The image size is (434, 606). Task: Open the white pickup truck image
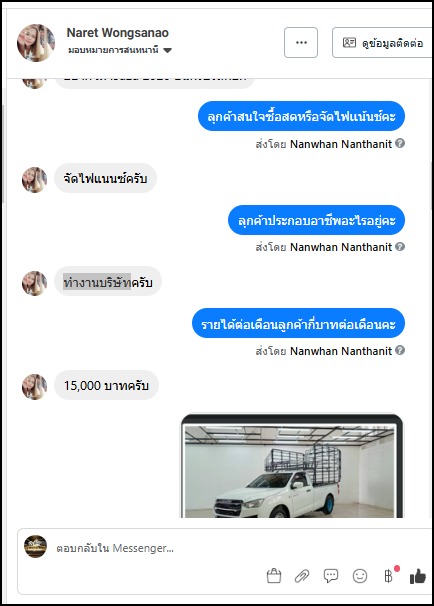pos(292,466)
